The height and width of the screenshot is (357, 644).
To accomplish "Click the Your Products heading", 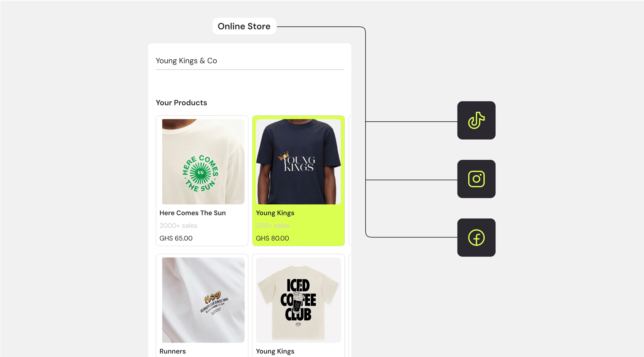I will (x=181, y=103).
